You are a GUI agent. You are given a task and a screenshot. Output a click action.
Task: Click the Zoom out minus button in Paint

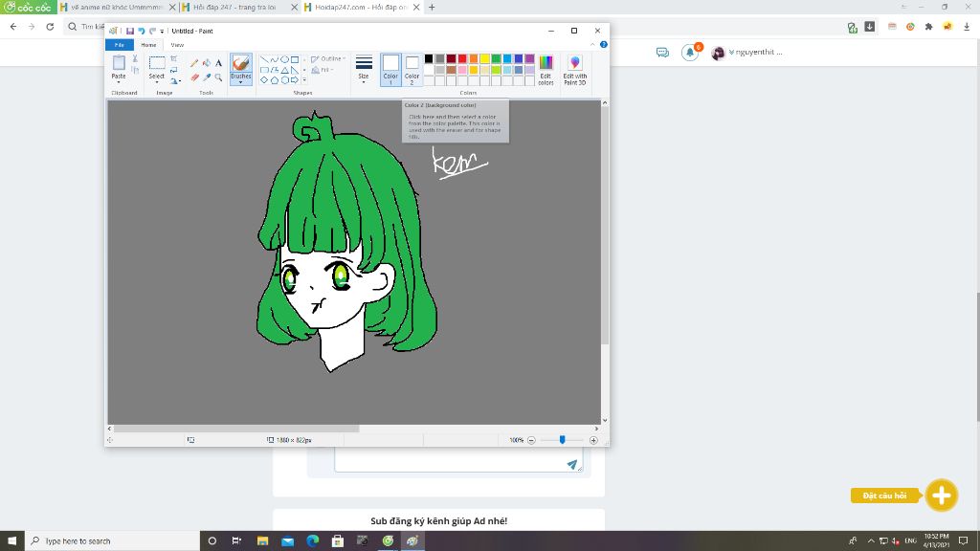point(531,440)
